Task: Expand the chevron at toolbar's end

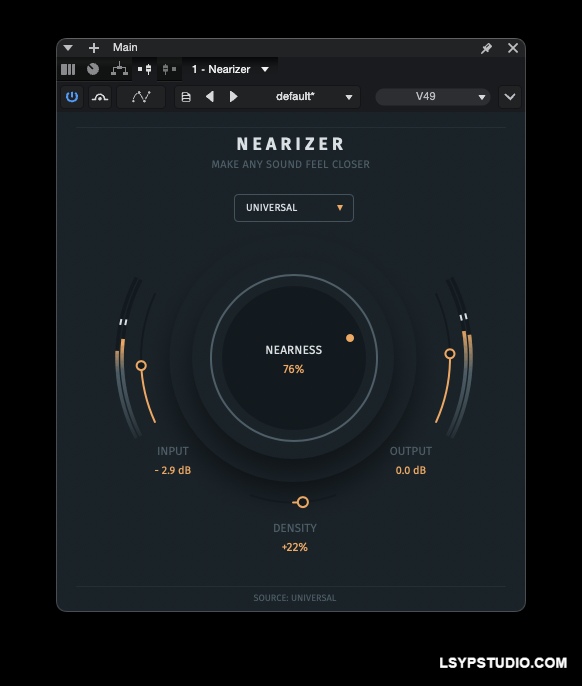Action: (x=510, y=97)
